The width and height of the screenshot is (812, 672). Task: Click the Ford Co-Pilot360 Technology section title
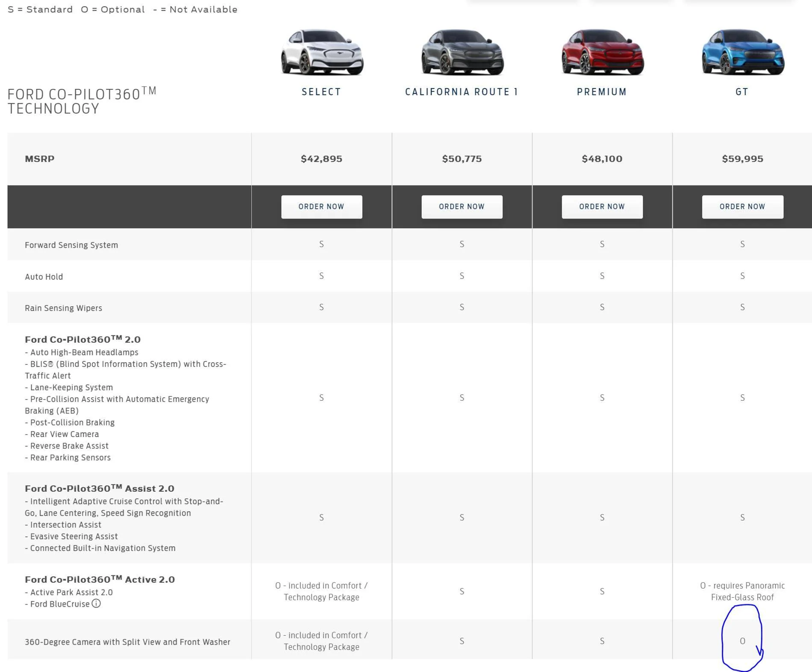click(82, 101)
